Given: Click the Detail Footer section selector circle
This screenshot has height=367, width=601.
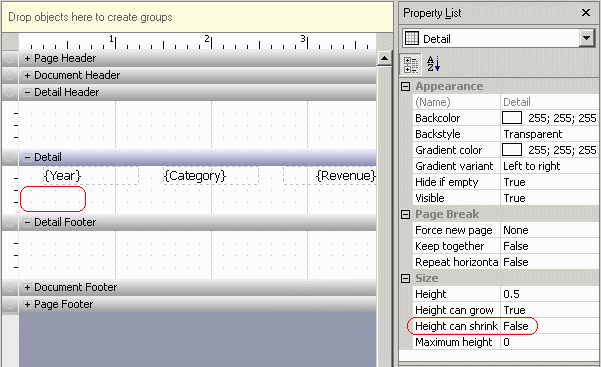Looking at the screenshot, I should [x=10, y=222].
